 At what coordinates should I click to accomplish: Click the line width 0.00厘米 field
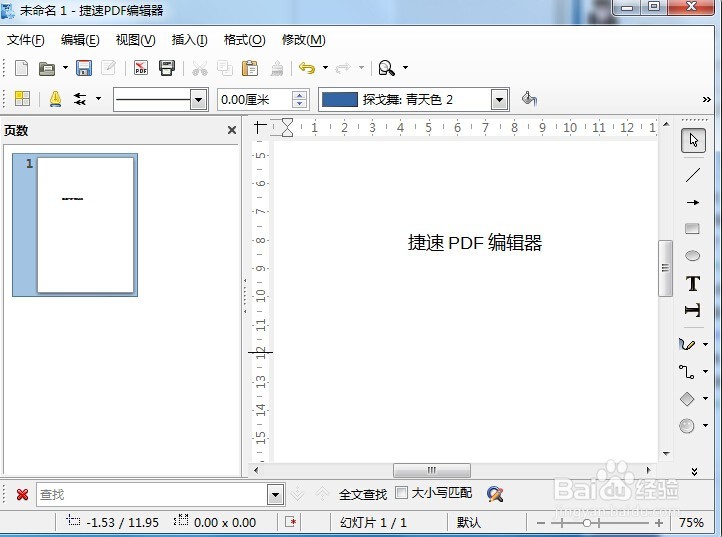click(255, 99)
